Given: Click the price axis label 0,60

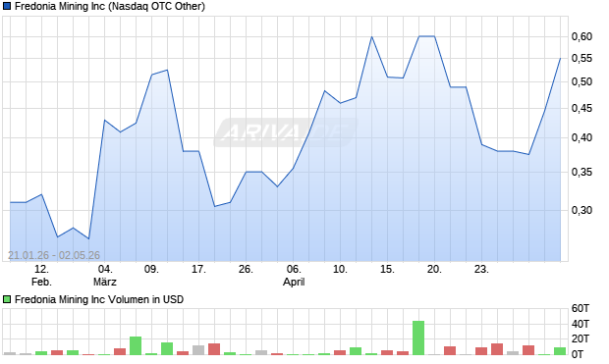Looking at the screenshot, I should pyautogui.click(x=581, y=36).
